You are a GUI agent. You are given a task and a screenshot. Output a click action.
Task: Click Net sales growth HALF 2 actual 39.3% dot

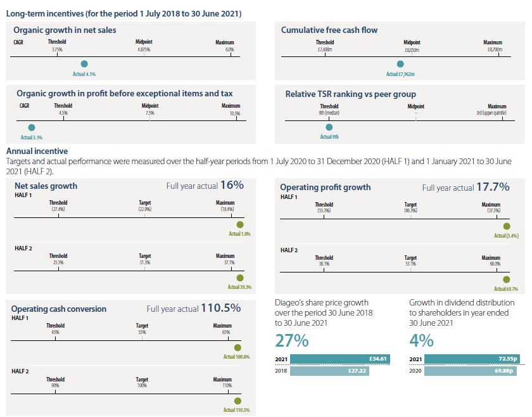coord(239,278)
